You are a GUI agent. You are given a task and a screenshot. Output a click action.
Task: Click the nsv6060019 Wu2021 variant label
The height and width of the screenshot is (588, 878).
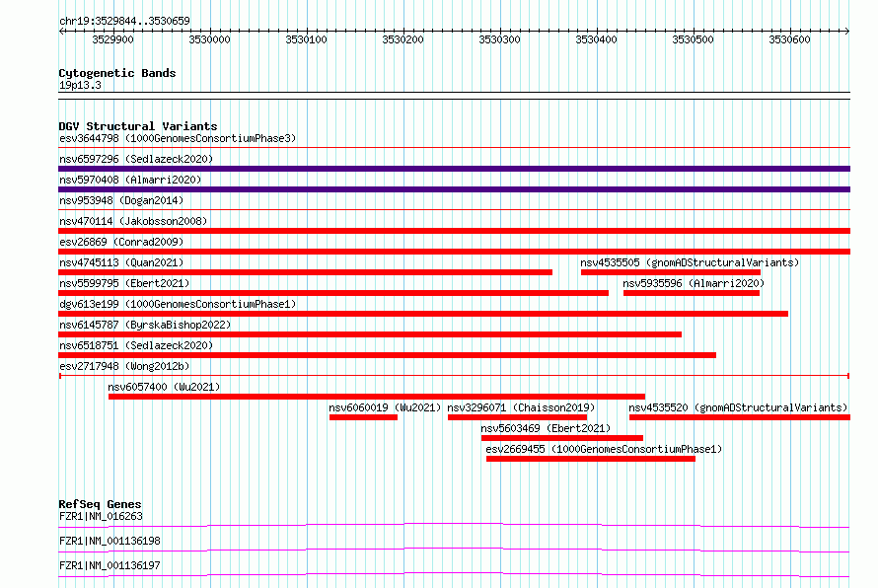(x=385, y=407)
